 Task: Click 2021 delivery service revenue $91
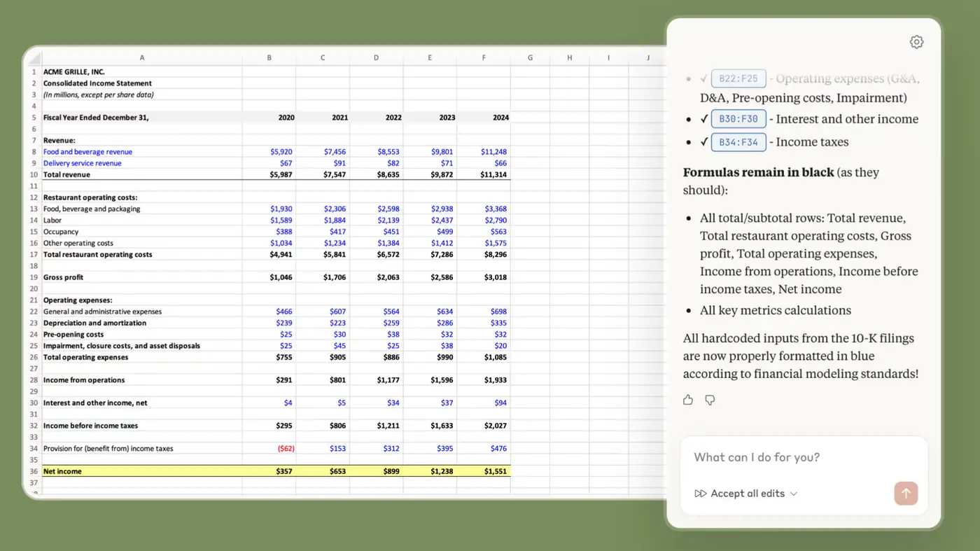(x=323, y=163)
